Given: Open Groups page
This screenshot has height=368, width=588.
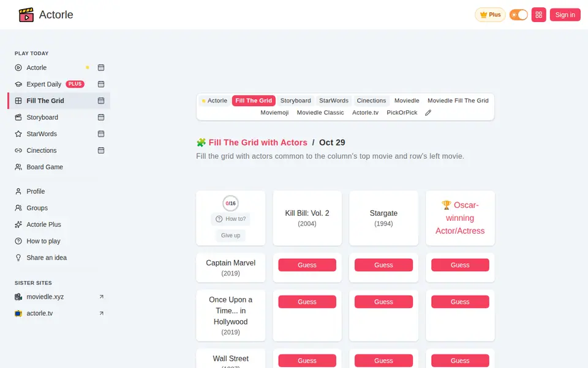Looking at the screenshot, I should (x=37, y=208).
